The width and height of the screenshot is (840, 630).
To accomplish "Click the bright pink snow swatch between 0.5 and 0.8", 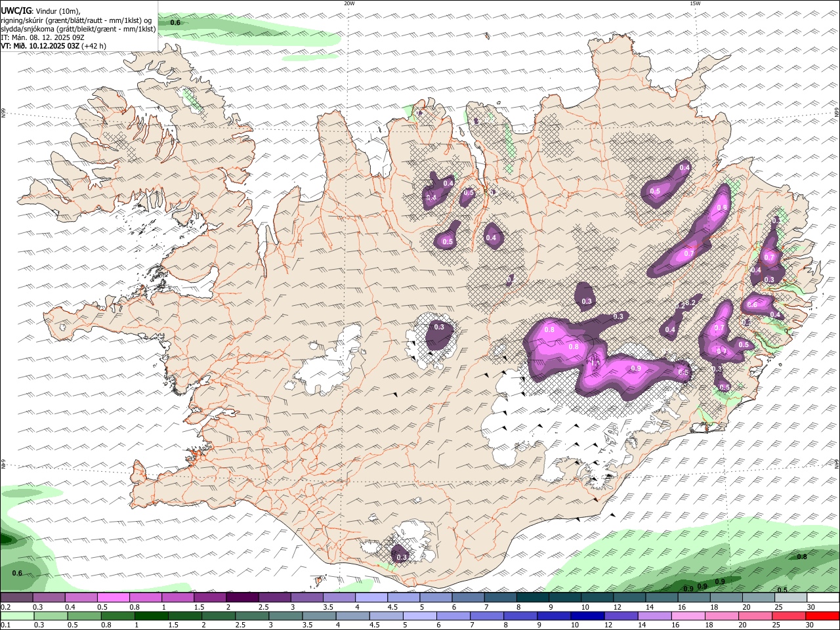I will 113,598.
